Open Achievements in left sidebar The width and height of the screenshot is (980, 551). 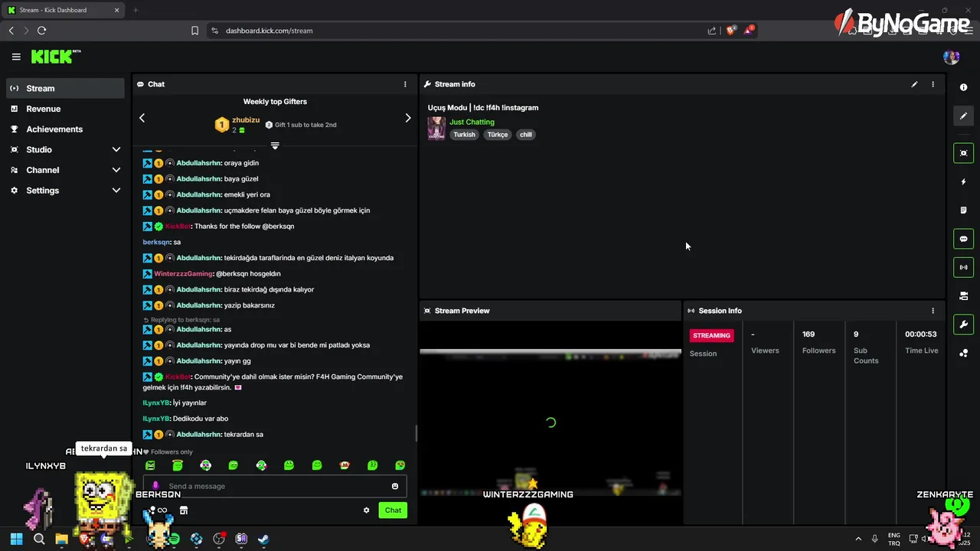click(65, 129)
